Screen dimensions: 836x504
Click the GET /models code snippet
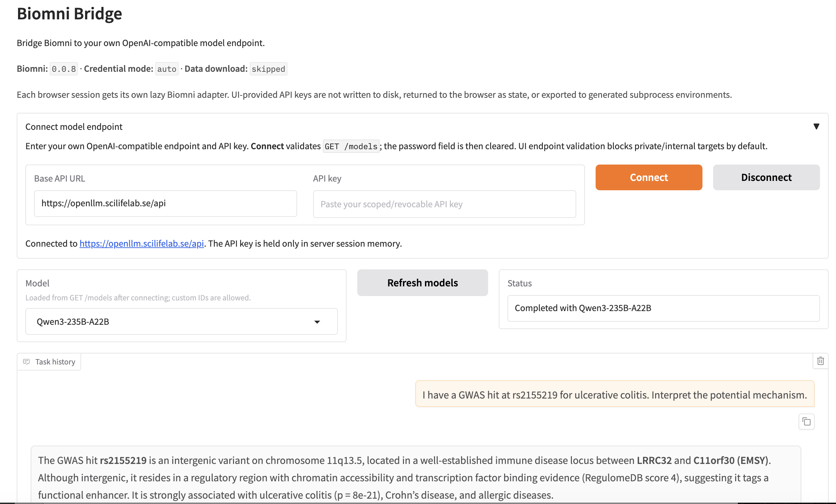click(x=351, y=147)
